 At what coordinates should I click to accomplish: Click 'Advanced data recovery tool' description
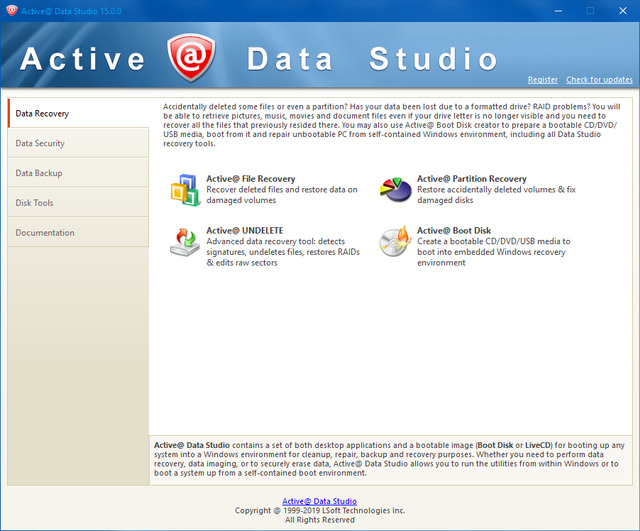tap(283, 252)
